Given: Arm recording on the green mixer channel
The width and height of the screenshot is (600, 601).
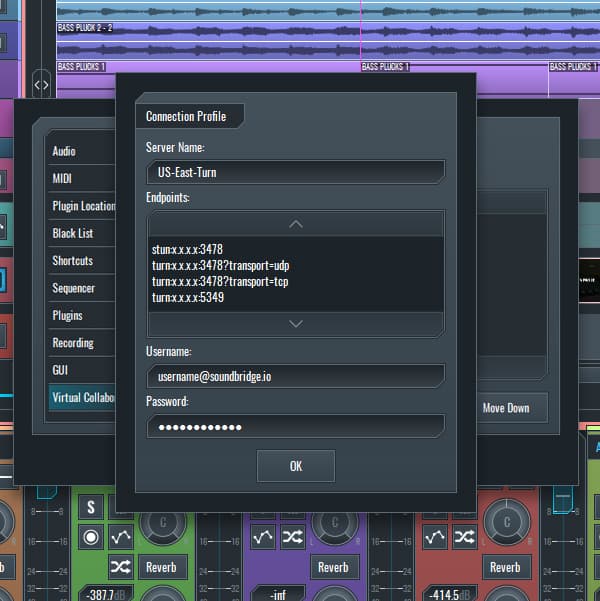Looking at the screenshot, I should [91, 537].
